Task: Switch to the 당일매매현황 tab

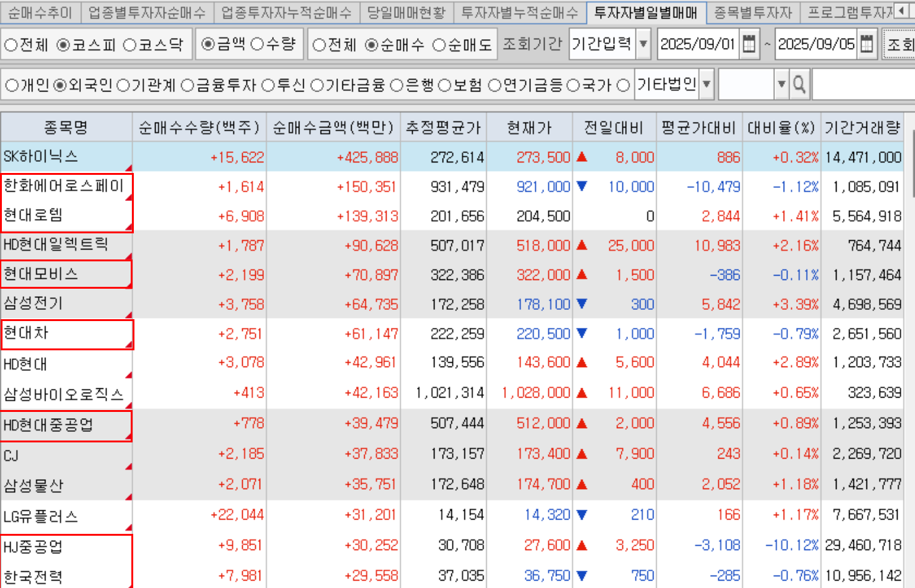Action: pyautogui.click(x=406, y=12)
